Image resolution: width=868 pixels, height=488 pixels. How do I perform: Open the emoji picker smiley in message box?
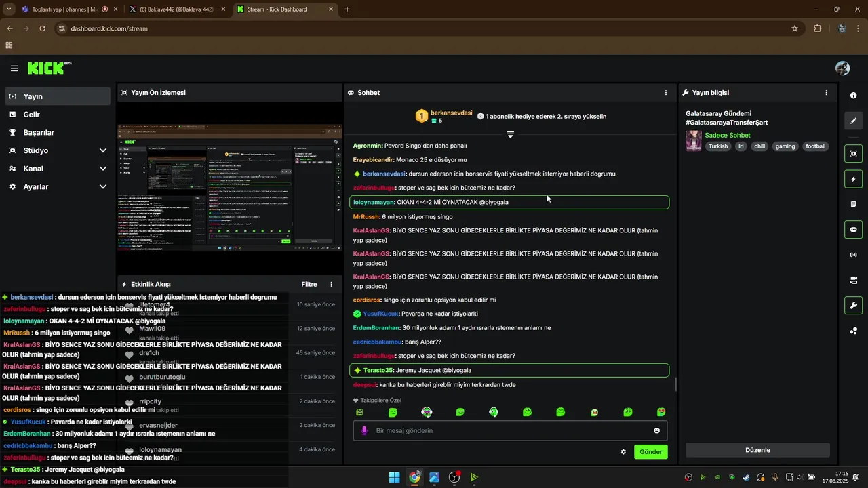coord(656,430)
